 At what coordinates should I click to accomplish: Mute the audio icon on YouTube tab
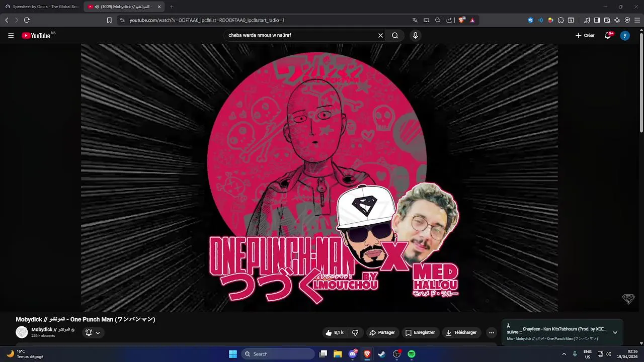[x=97, y=7]
